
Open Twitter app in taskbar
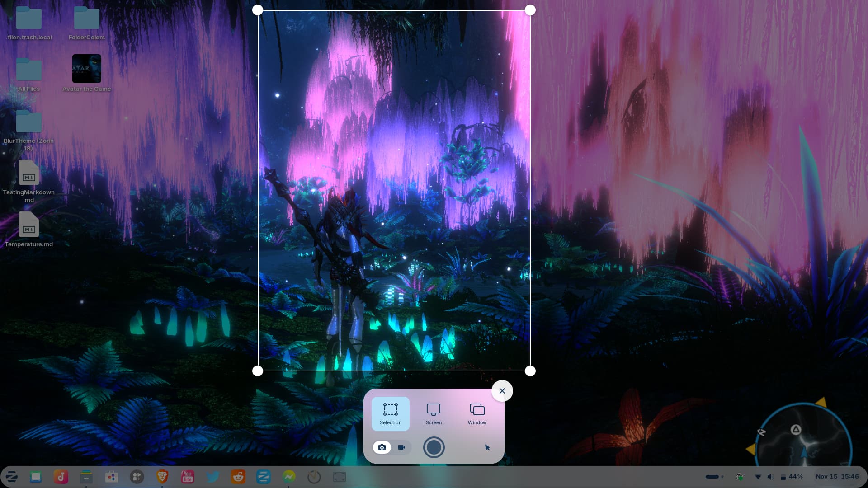tap(213, 477)
